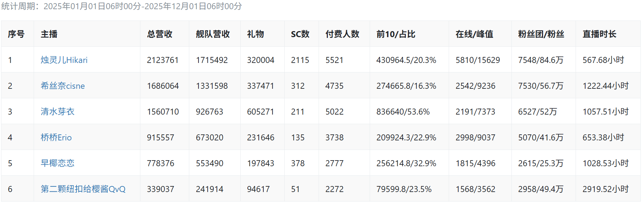Click the 舰队营收 column header
This screenshot has height=209, width=644.
click(x=213, y=34)
